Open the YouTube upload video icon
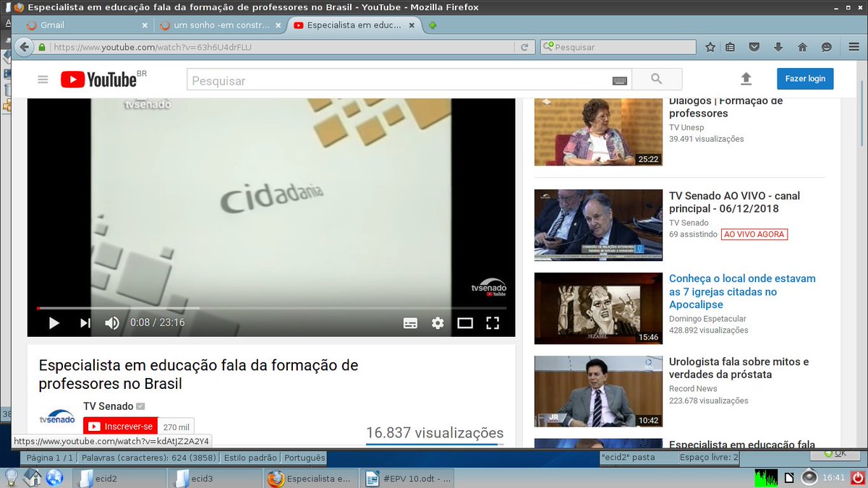 pyautogui.click(x=746, y=80)
